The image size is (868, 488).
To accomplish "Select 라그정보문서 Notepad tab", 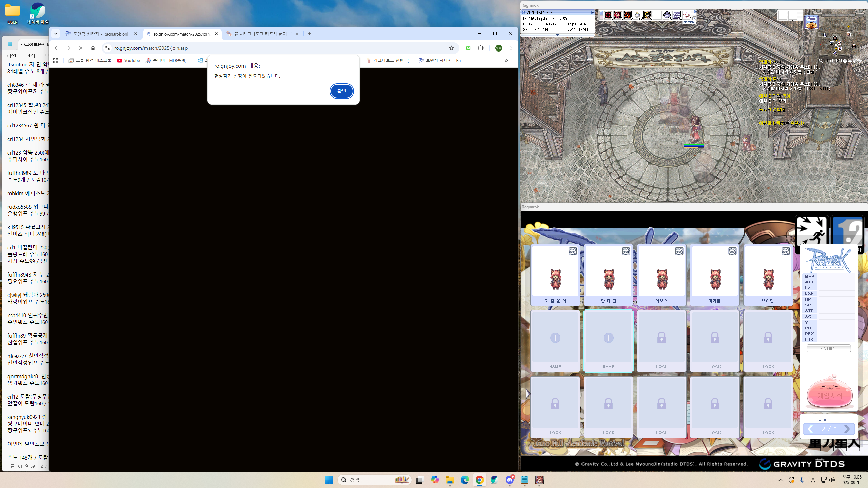I will click(x=33, y=44).
